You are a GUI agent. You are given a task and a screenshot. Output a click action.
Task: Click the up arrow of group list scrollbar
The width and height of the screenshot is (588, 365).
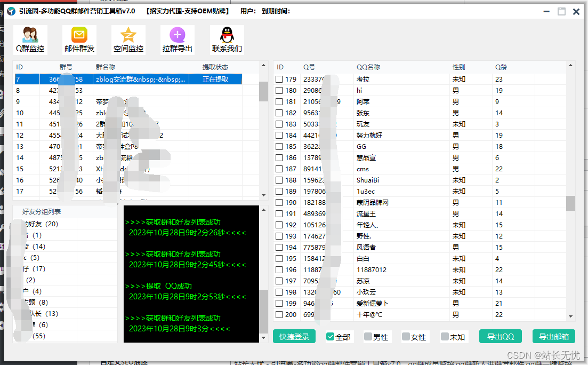264,65
